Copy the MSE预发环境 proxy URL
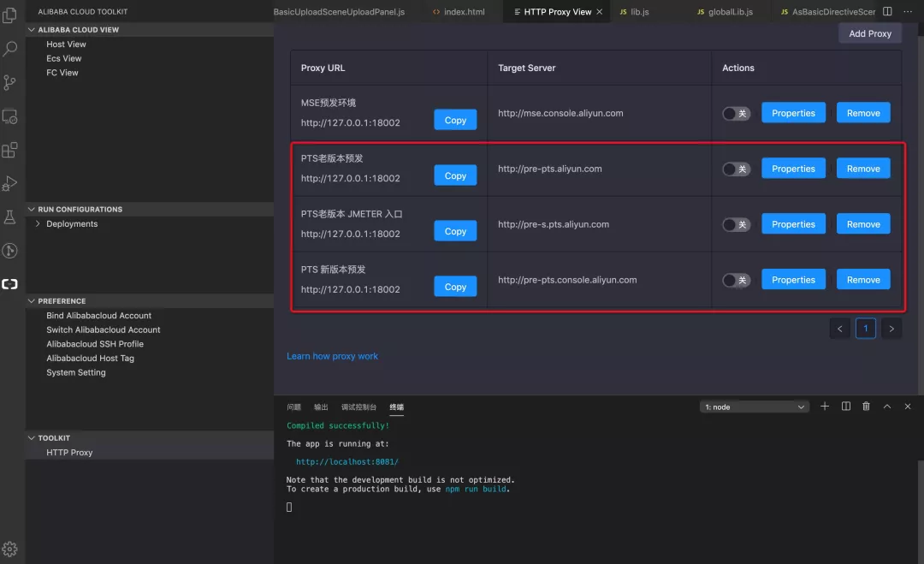Image resolution: width=924 pixels, height=564 pixels. pos(455,120)
